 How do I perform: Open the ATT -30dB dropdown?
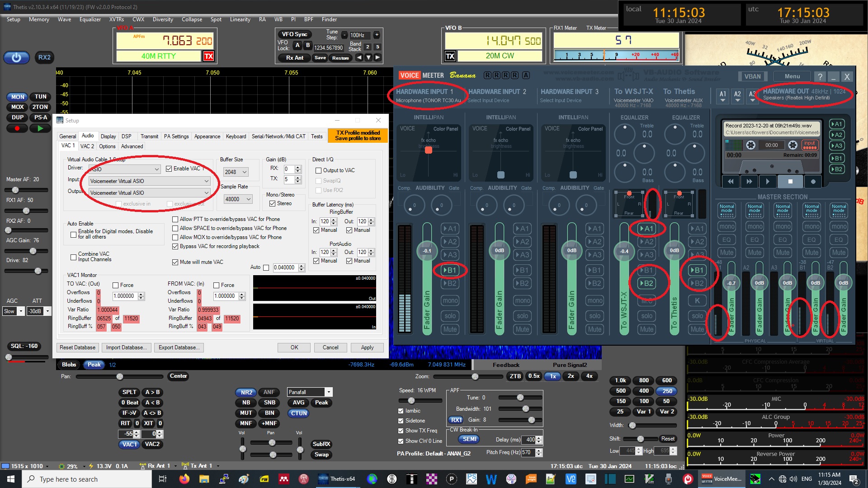39,311
